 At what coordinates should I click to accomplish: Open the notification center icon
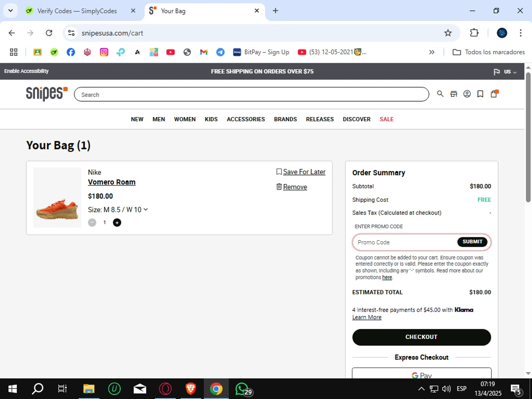pyautogui.click(x=516, y=389)
